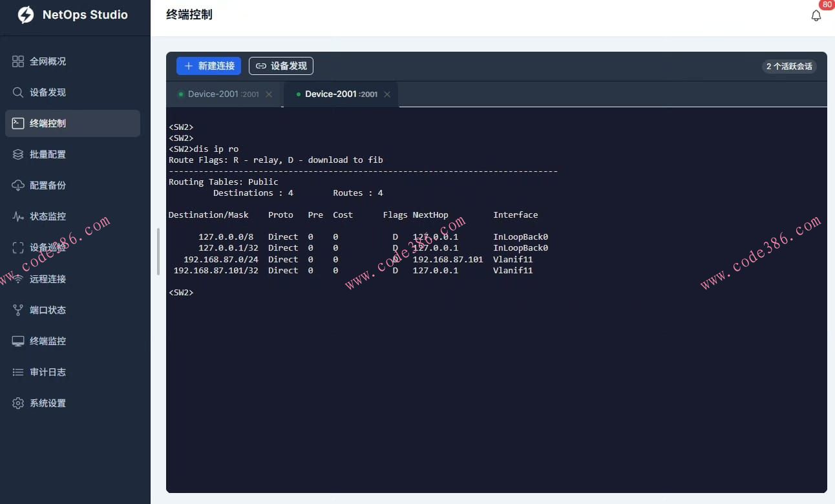The image size is (835, 504).
Task: Open 状态监控 page
Action: tap(72, 216)
